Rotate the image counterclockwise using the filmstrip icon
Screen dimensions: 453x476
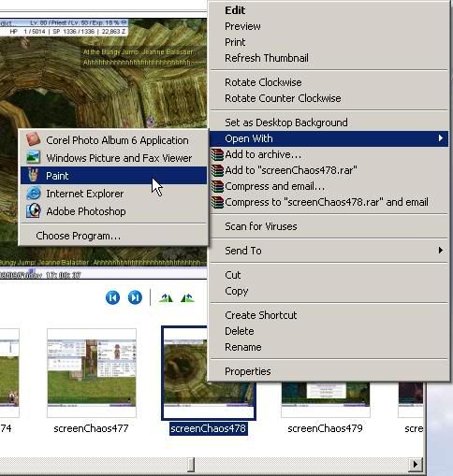(x=187, y=298)
